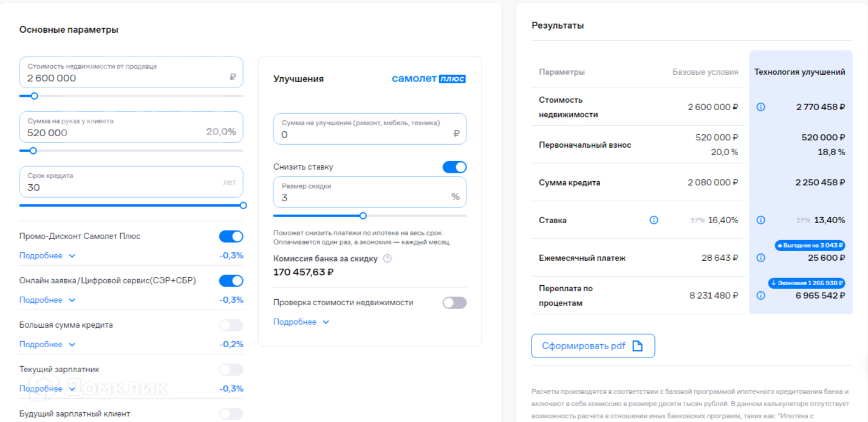Click Технология улучшений column header
Viewport: 868px width, 422px height.
(799, 72)
